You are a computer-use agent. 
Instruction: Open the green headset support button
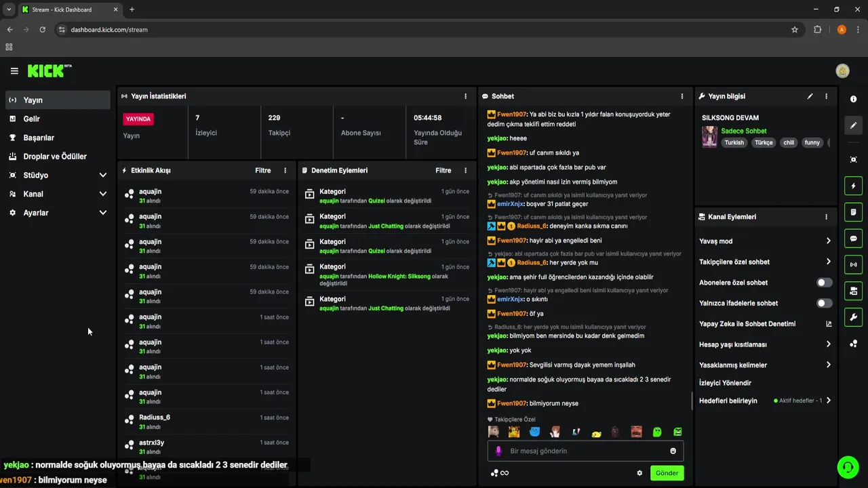pos(848,467)
